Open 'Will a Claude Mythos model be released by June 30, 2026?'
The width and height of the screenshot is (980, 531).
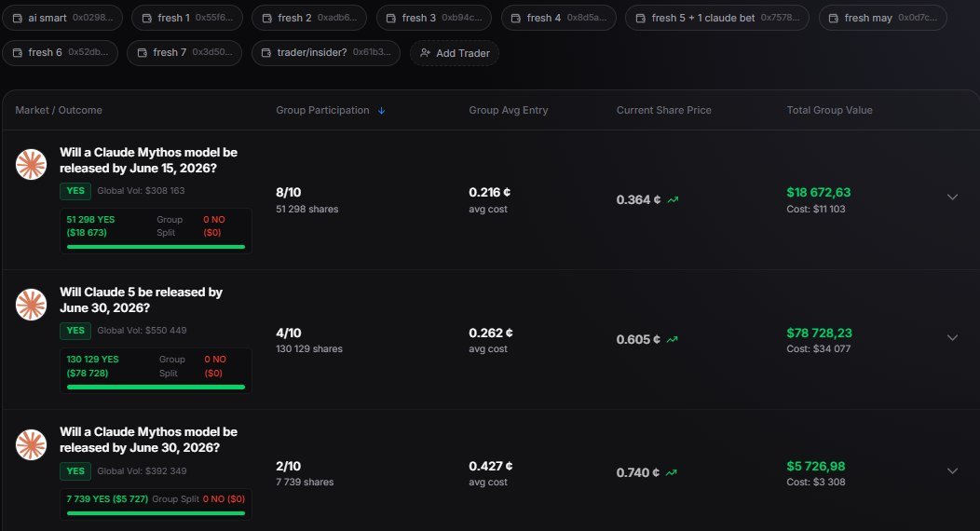click(x=149, y=440)
